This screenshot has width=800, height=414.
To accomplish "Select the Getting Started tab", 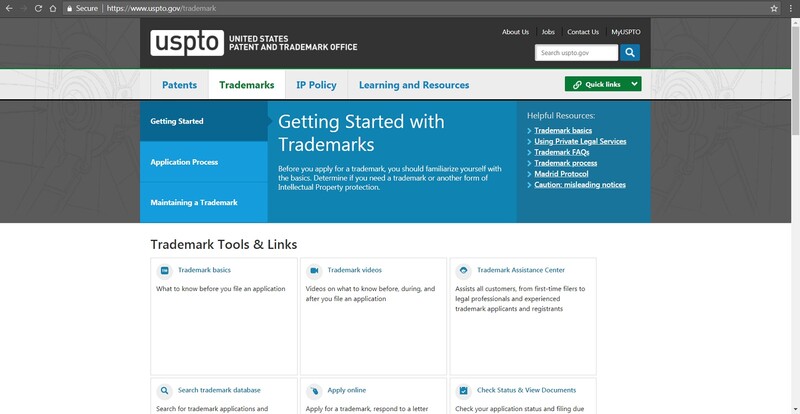I will click(204, 121).
